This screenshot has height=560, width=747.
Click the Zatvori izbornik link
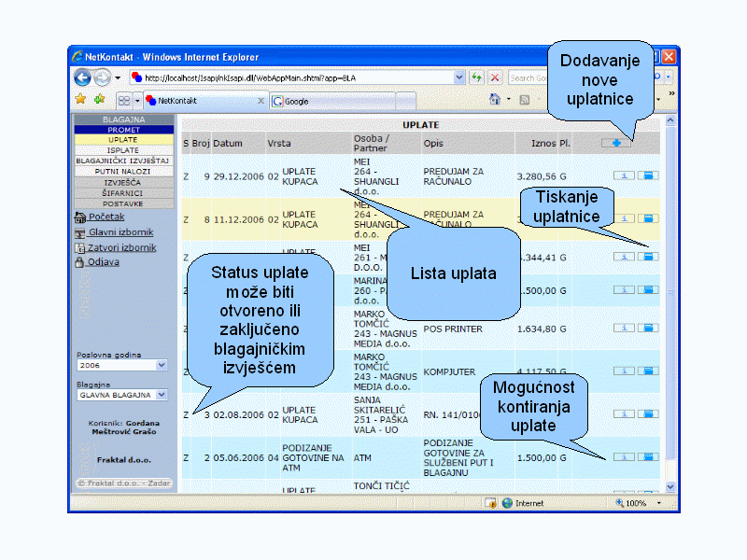[x=121, y=247]
